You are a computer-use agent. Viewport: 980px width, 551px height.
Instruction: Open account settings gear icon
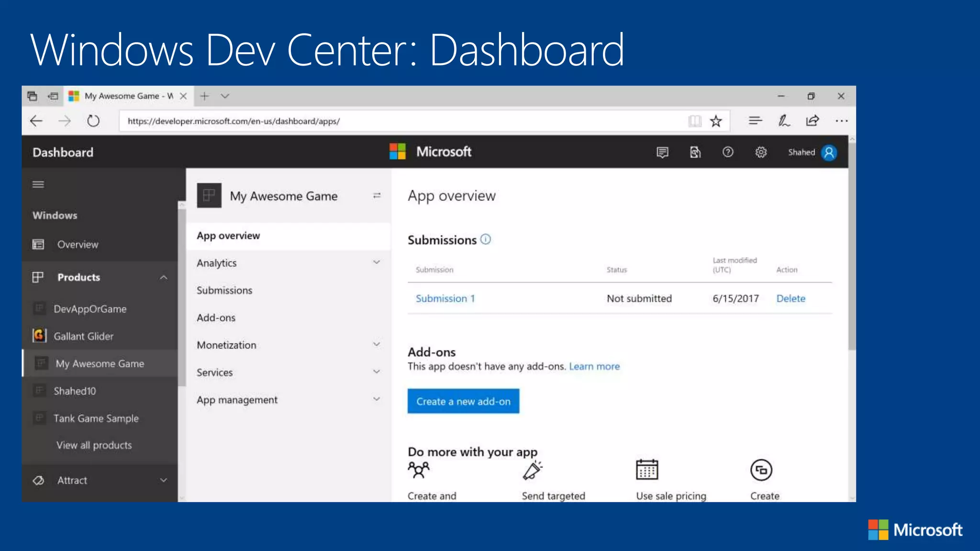point(761,152)
